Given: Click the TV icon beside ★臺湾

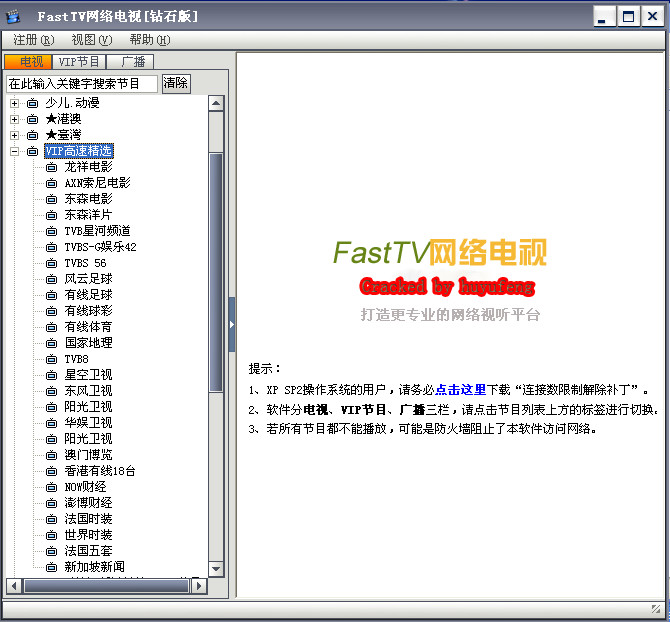Looking at the screenshot, I should click(32, 135).
